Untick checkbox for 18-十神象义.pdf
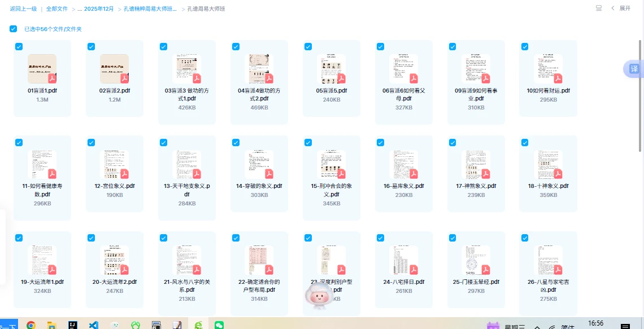Viewport: 644px width, 329px height. point(525,142)
